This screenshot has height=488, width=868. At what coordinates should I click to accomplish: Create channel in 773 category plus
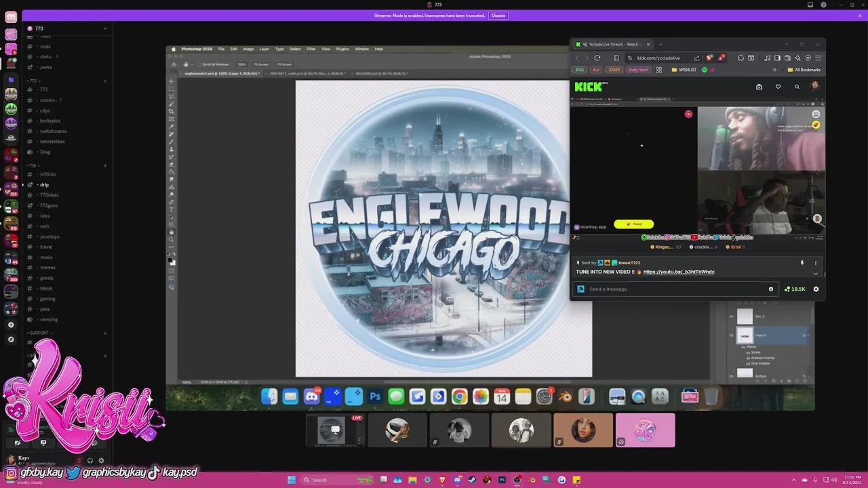104,81
